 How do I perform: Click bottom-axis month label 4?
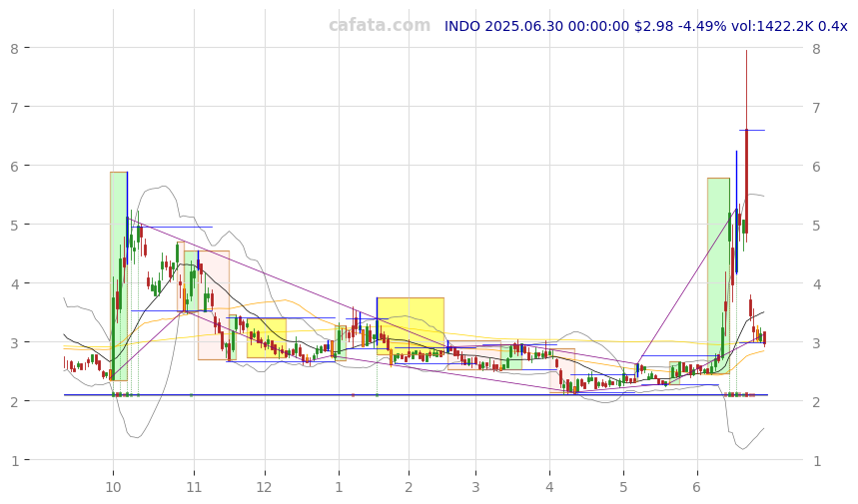(x=549, y=487)
